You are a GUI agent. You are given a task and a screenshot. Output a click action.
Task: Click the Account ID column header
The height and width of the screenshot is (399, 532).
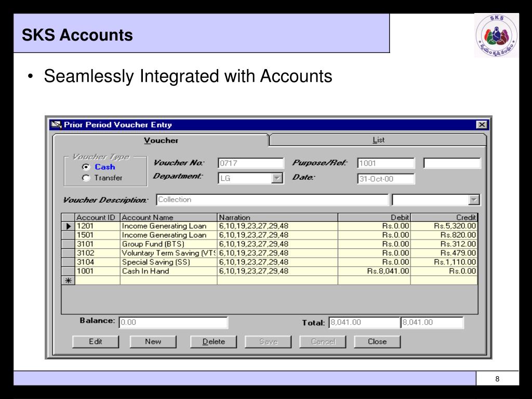click(97, 218)
